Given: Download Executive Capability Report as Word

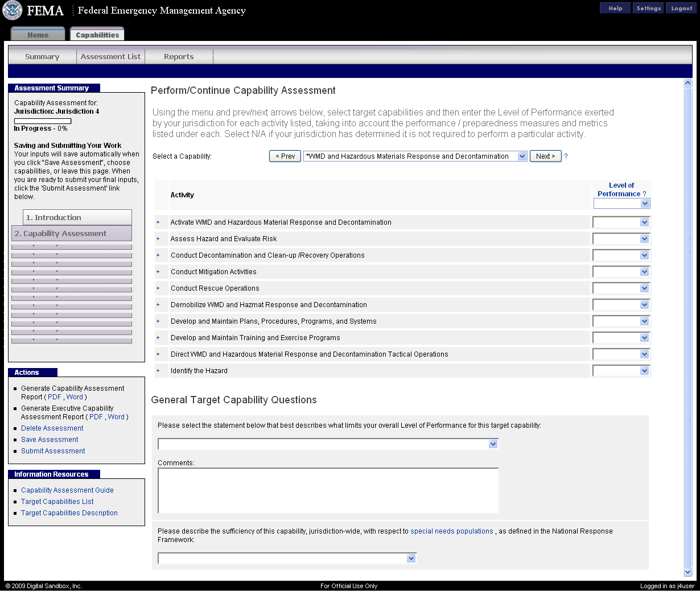Looking at the screenshot, I should pyautogui.click(x=116, y=417).
